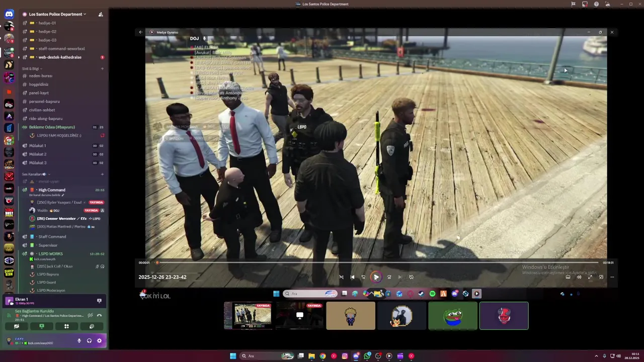Screen dimensions: 644x362
Task: Skip to previous track in media player
Action: click(352, 277)
